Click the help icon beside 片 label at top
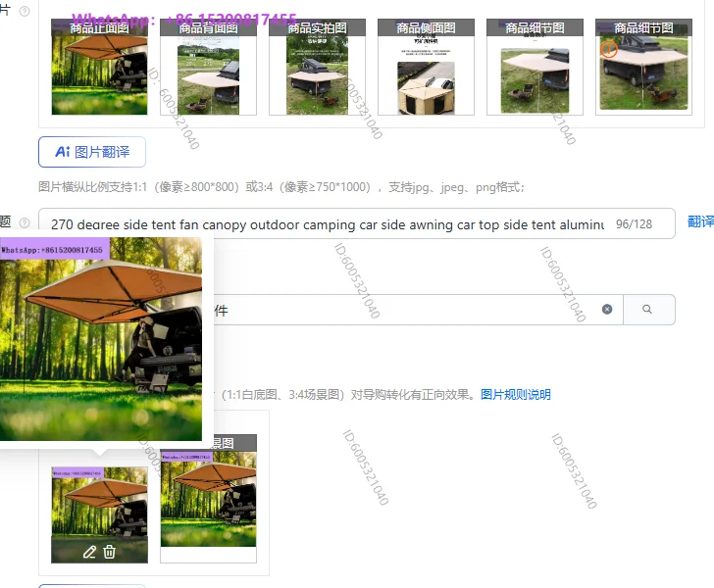Viewport: 714px width, 588px height. (25, 12)
